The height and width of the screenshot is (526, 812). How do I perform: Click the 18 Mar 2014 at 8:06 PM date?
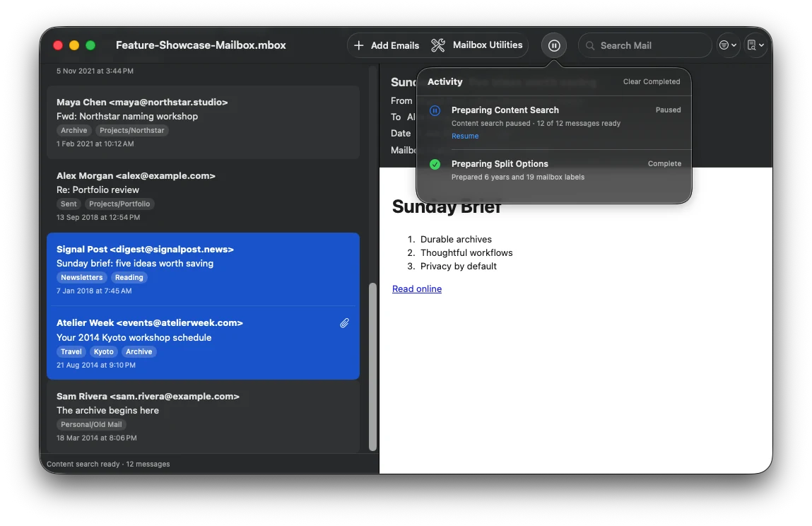tap(97, 438)
